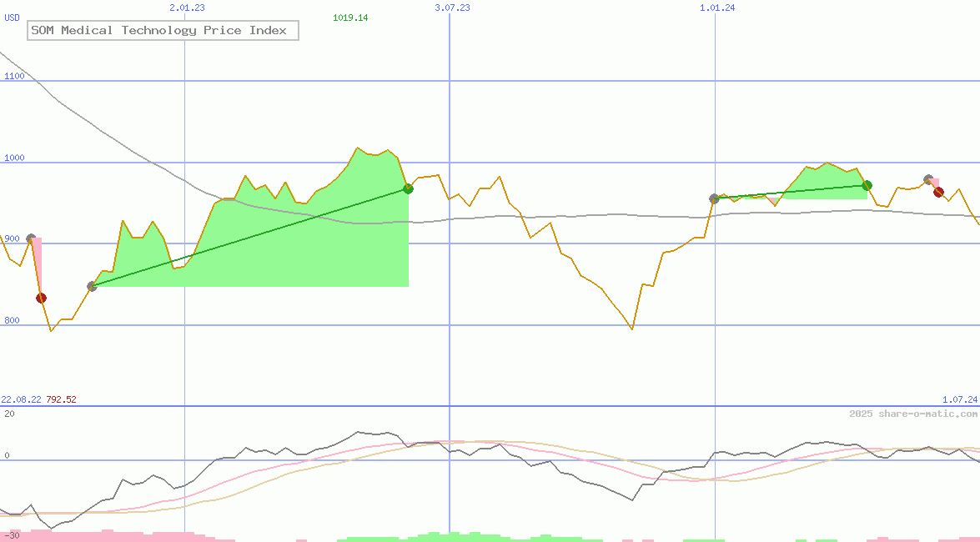
Task: Click the 1.07.24 end date label
Action: pos(960,399)
